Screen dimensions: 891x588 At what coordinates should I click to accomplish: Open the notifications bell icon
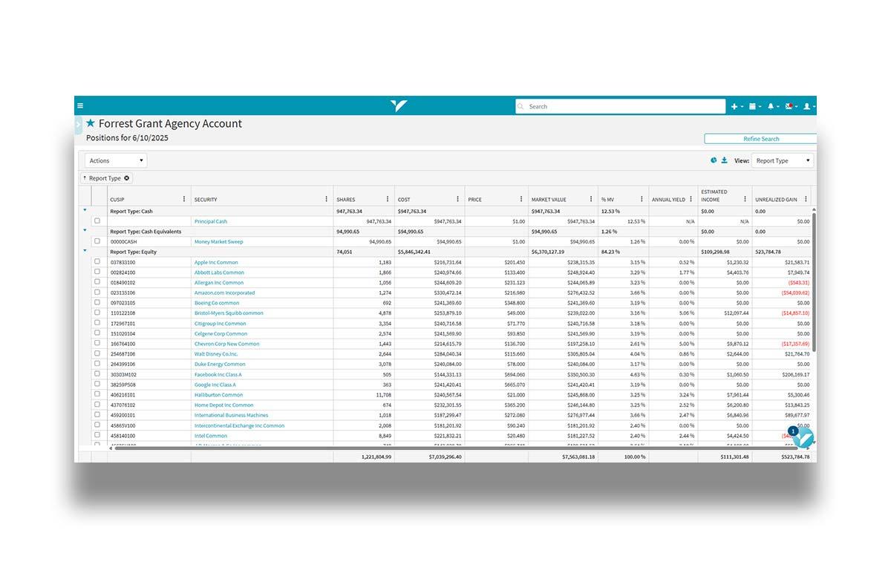772,106
